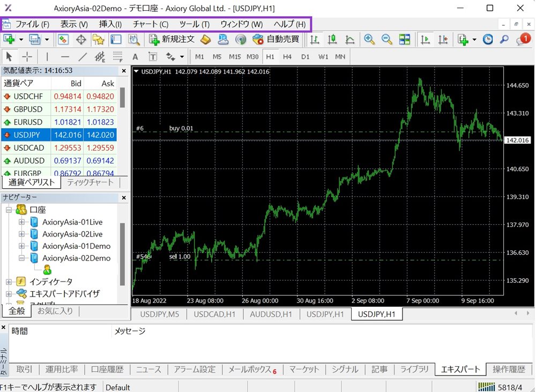This screenshot has width=536, height=392.
Task: Set timeframe to W1
Action: [323, 57]
